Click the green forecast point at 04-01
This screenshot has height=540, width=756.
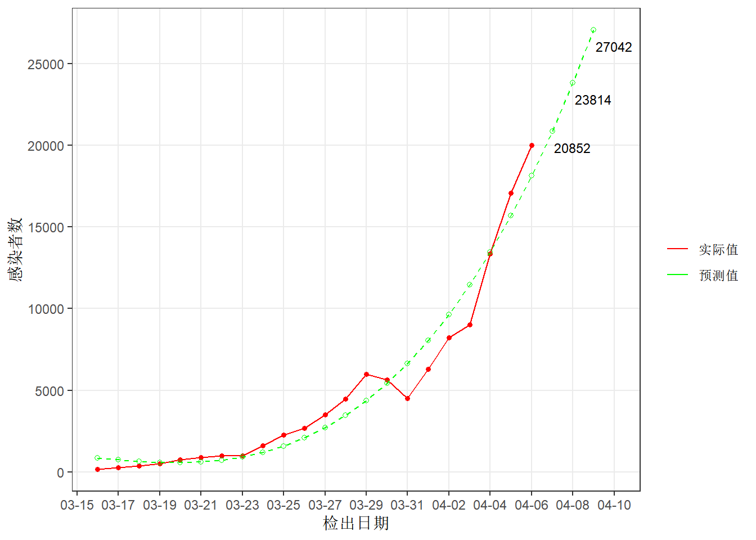coord(428,341)
